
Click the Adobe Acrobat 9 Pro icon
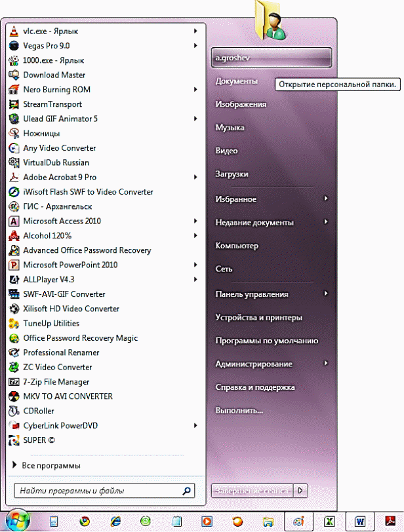(14, 177)
